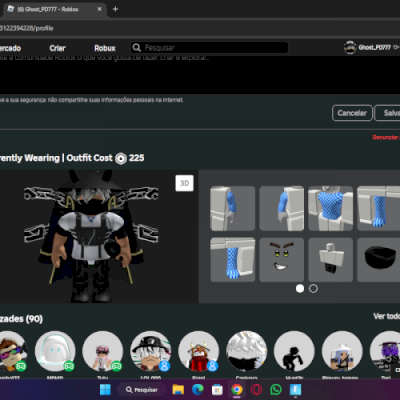The height and width of the screenshot is (400, 400).
Task: Click green in-game badge on ghost friend
Action: coord(69,366)
